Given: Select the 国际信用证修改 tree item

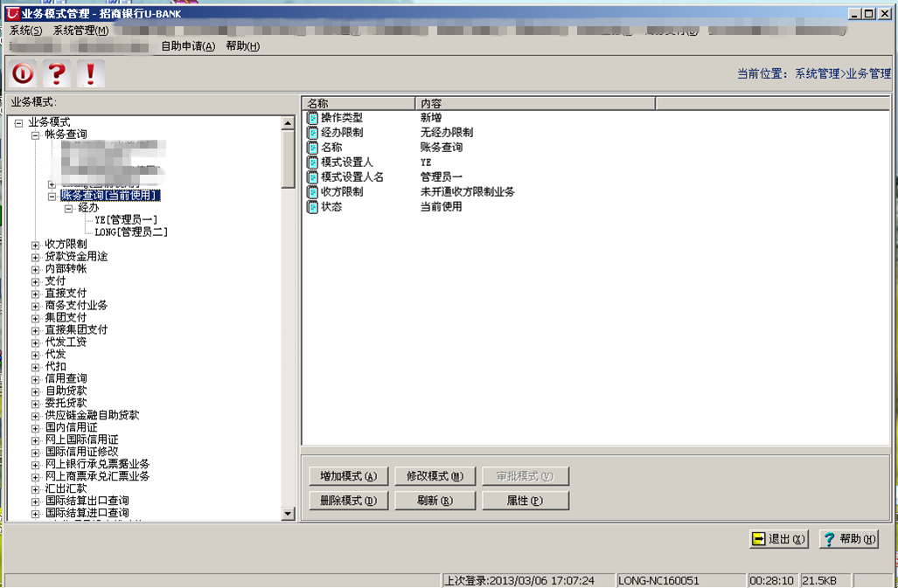Looking at the screenshot, I should (x=82, y=452).
